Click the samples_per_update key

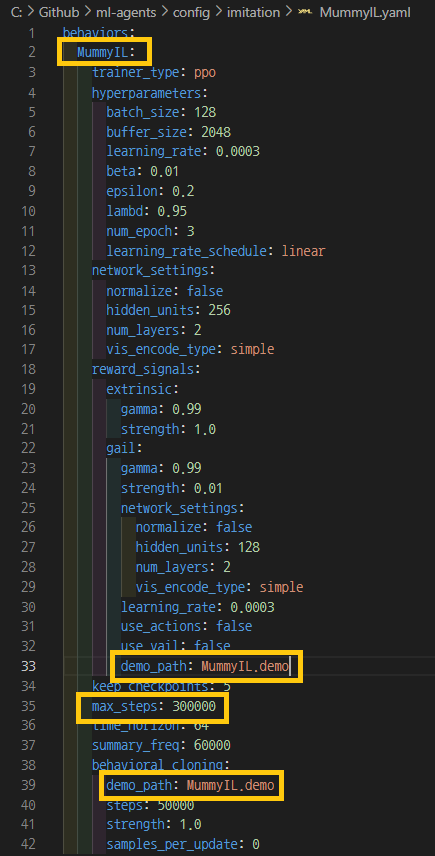pos(172,845)
